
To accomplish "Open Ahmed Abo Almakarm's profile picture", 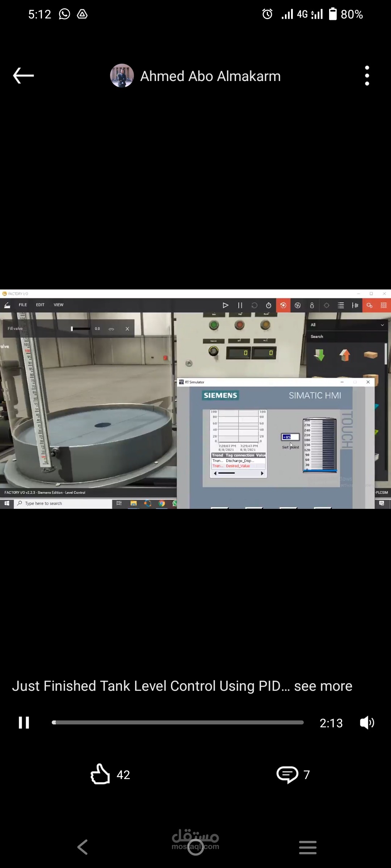I will 122,76.
